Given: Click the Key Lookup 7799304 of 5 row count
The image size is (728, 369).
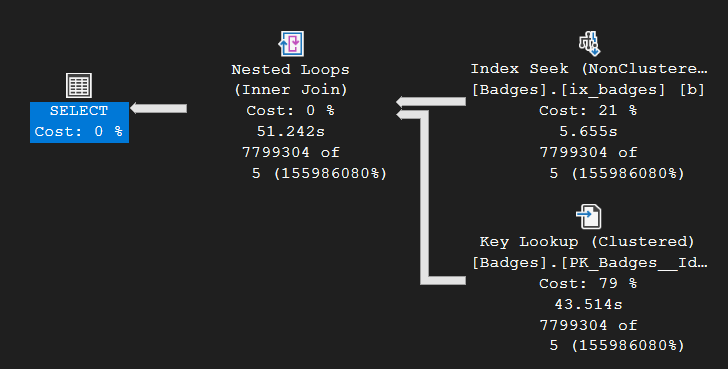Looking at the screenshot, I should pyautogui.click(x=612, y=335).
